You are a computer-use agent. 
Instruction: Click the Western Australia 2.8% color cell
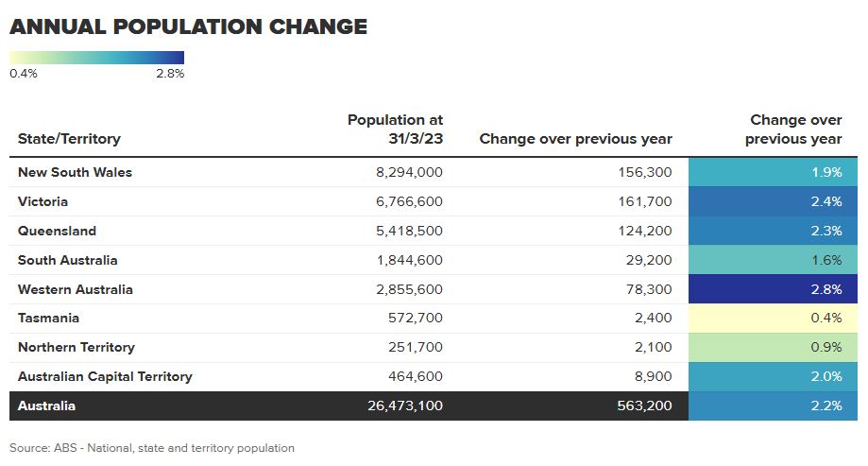[x=773, y=289]
